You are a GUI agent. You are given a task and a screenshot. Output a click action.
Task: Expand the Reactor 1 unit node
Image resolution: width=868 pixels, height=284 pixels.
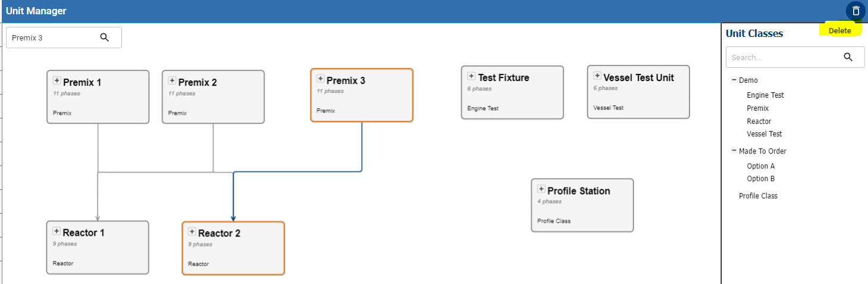tap(57, 231)
